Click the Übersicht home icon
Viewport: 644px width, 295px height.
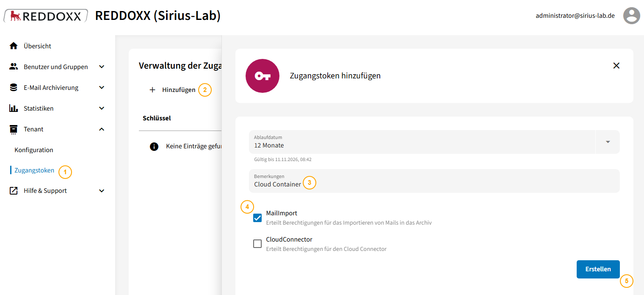[14, 46]
